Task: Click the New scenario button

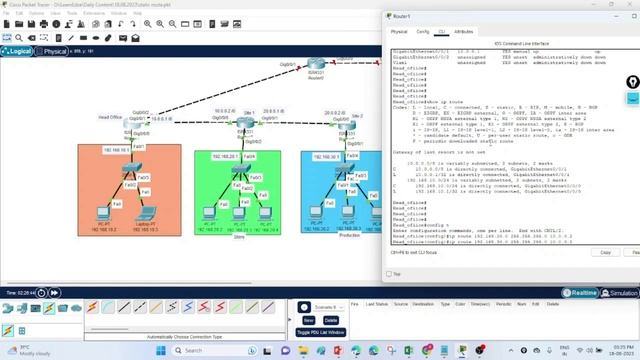Action: click(x=309, y=320)
